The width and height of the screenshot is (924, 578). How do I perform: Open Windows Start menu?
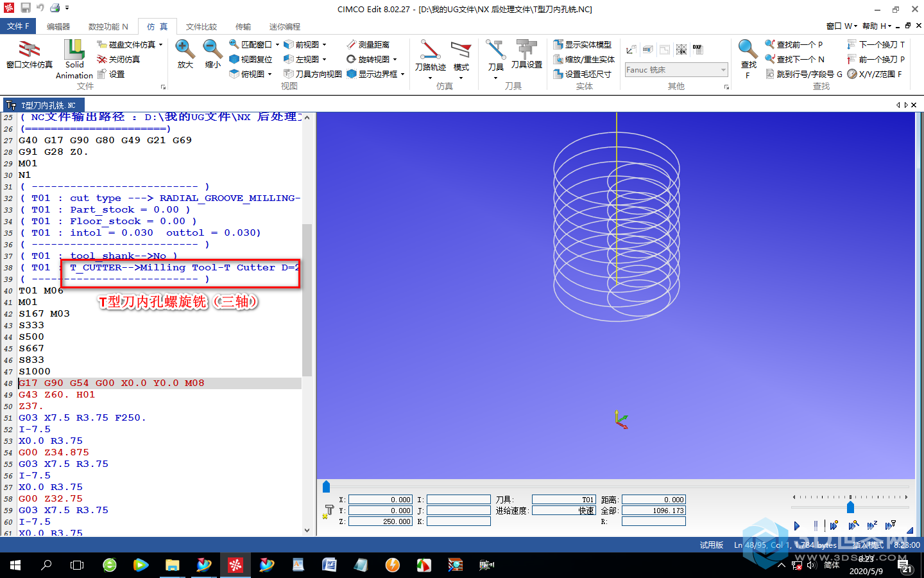pos(15,565)
